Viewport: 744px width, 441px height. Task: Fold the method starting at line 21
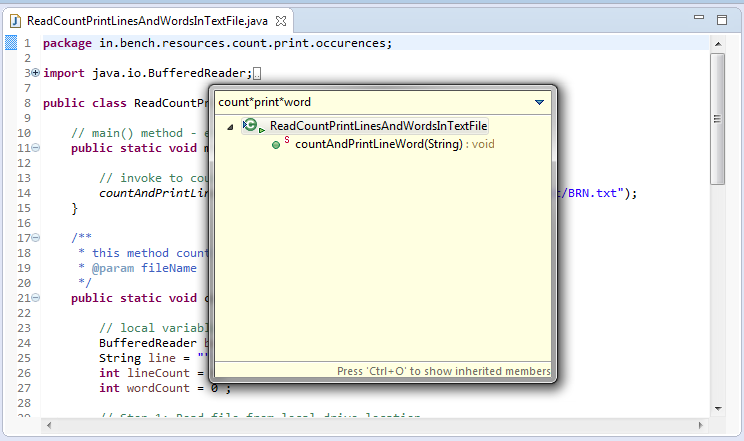36,298
